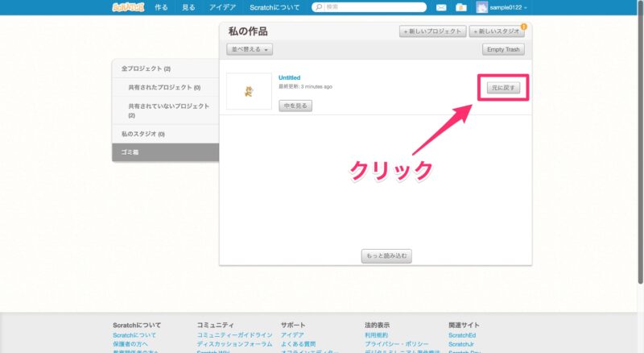Click the もっと読み込む load more button

[386, 256]
